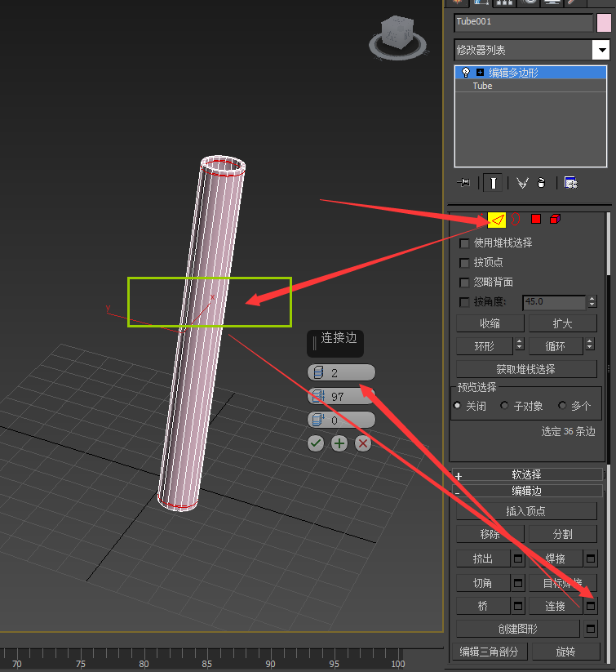Image resolution: width=616 pixels, height=672 pixels.
Task: Toggle the lightbulb on 编辑多边形 modifier
Action: [466, 73]
